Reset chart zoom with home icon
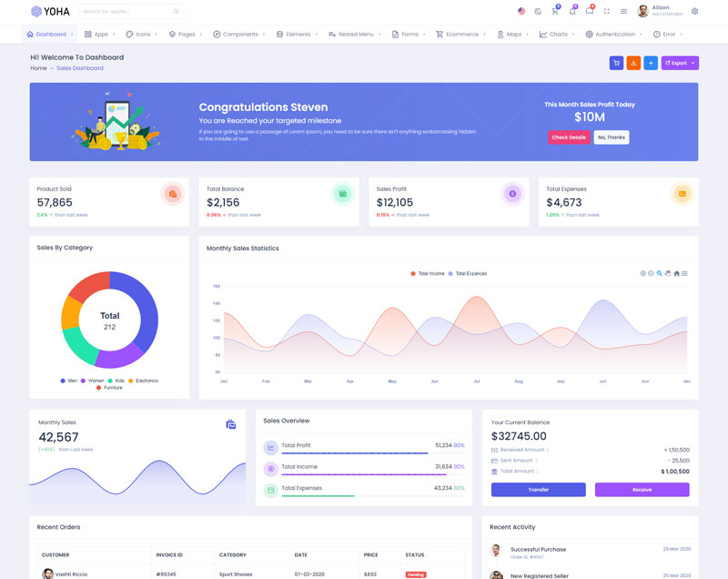Viewport: 728px width, 579px height. (x=676, y=273)
